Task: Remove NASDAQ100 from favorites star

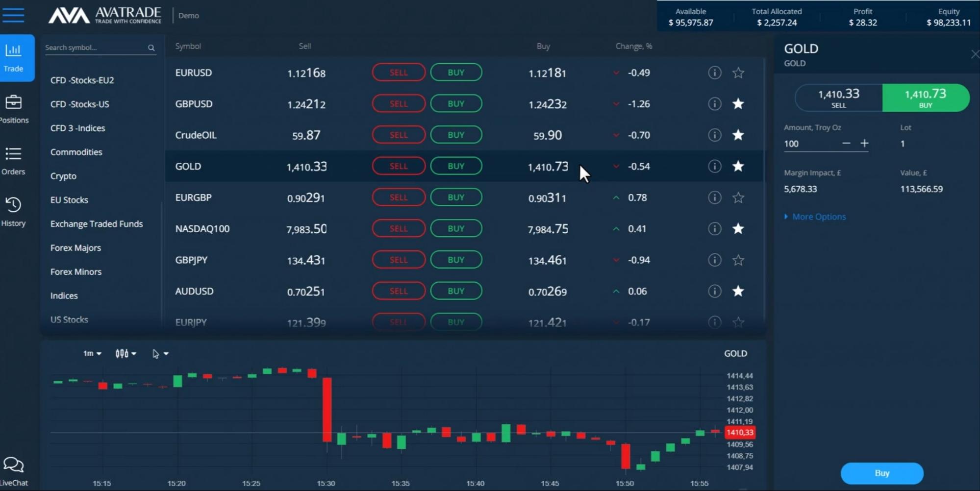Action: 738,229
